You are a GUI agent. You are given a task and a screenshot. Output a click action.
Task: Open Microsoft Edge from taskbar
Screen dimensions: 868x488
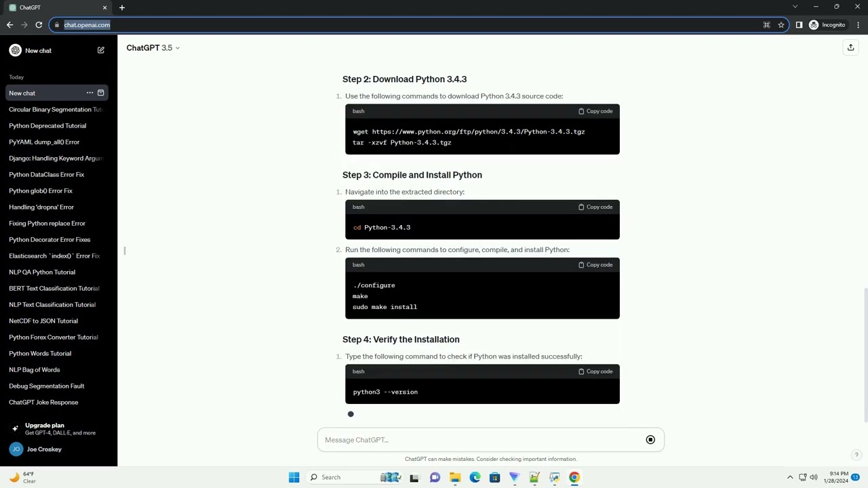point(475,477)
